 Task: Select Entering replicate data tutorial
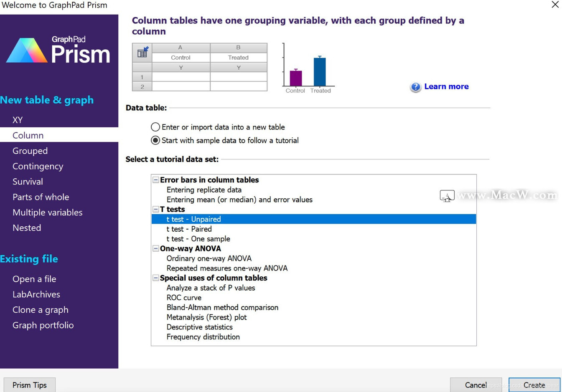click(x=204, y=190)
